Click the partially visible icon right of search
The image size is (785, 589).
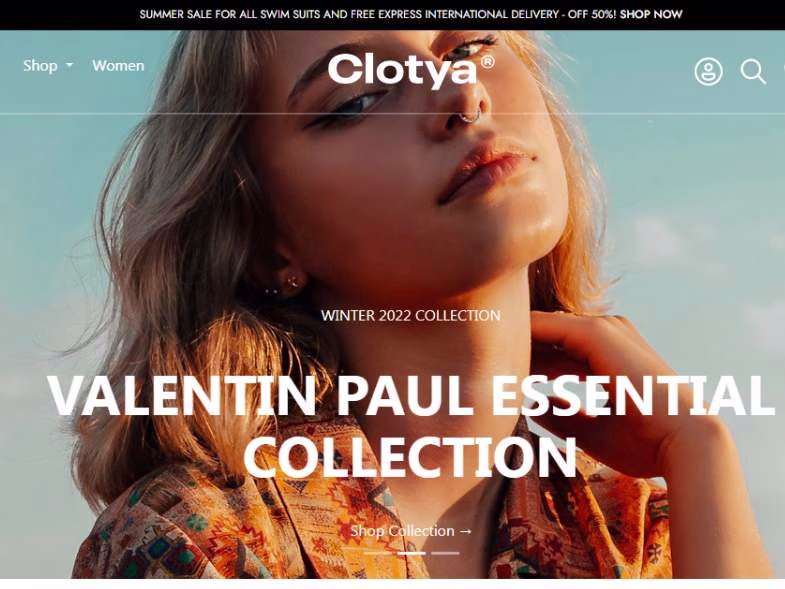pos(782,72)
